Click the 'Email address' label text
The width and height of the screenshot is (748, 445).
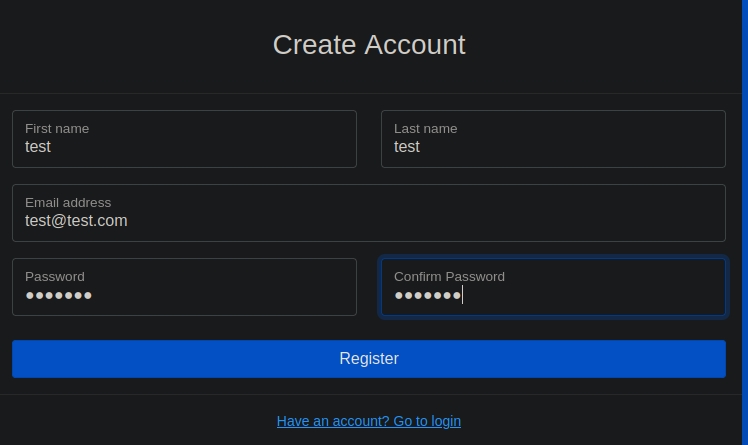(x=68, y=202)
